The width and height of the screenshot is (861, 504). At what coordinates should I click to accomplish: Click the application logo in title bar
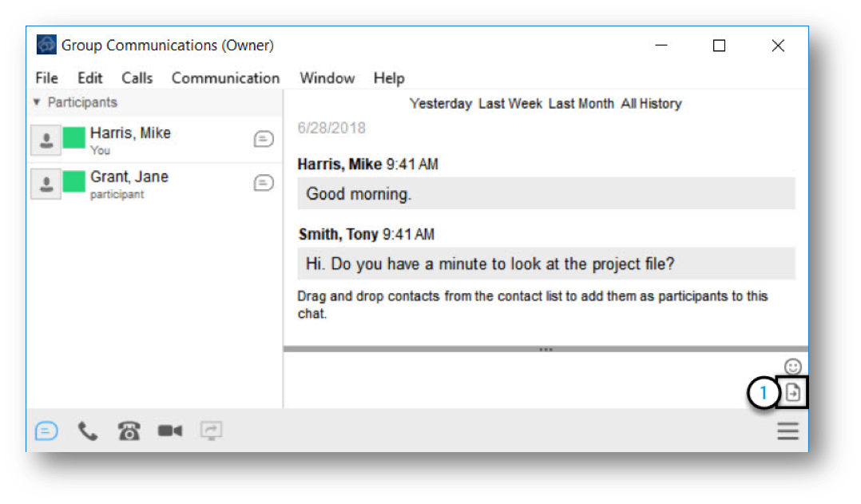pyautogui.click(x=46, y=45)
